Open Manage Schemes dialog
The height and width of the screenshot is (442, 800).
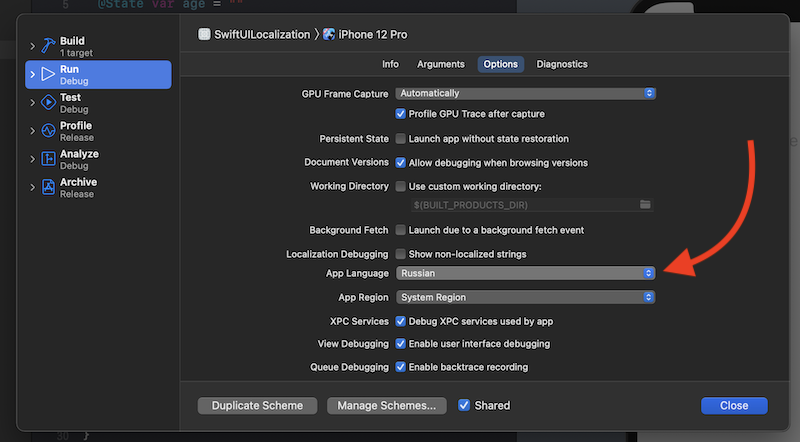[x=387, y=406]
